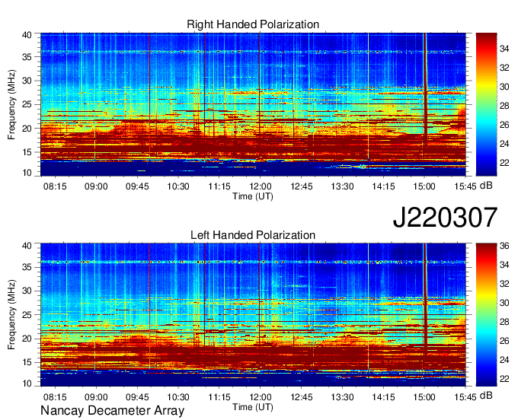Click the 15:00 tick under Right Handed plot
Viewport: 518px width, 420px height.
pyautogui.click(x=424, y=186)
